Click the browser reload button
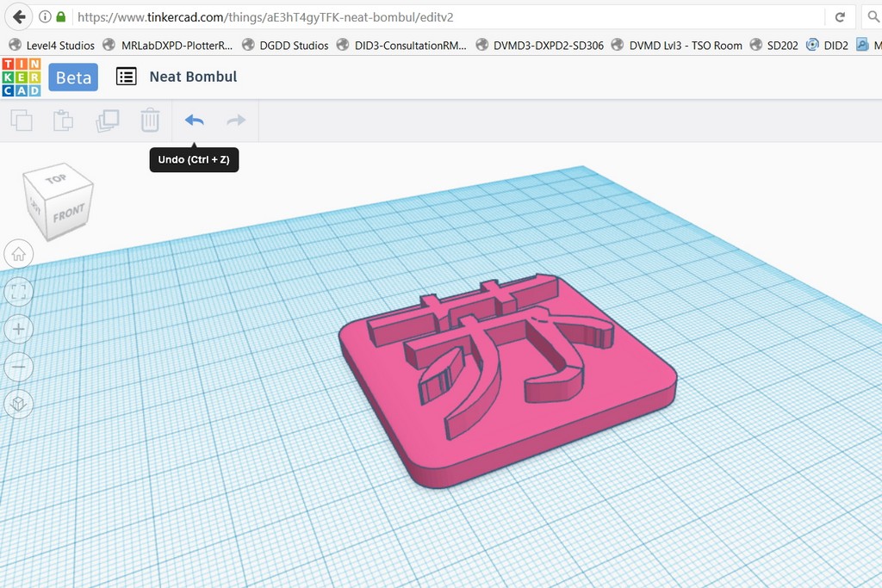 pyautogui.click(x=840, y=17)
